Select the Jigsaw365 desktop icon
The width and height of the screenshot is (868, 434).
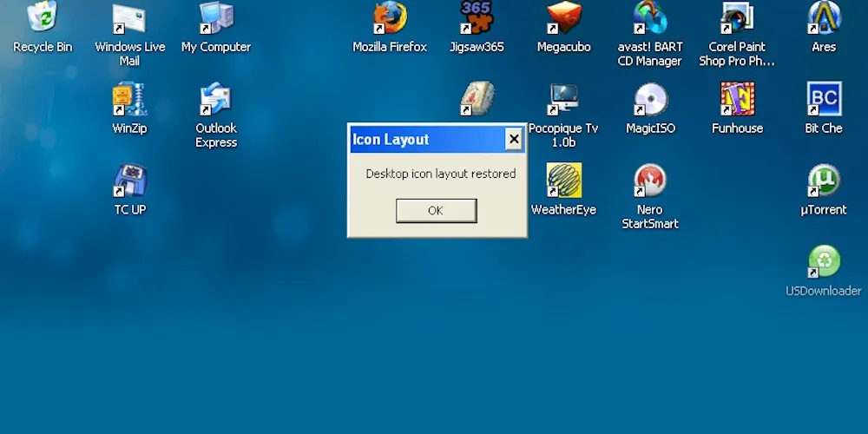(477, 19)
